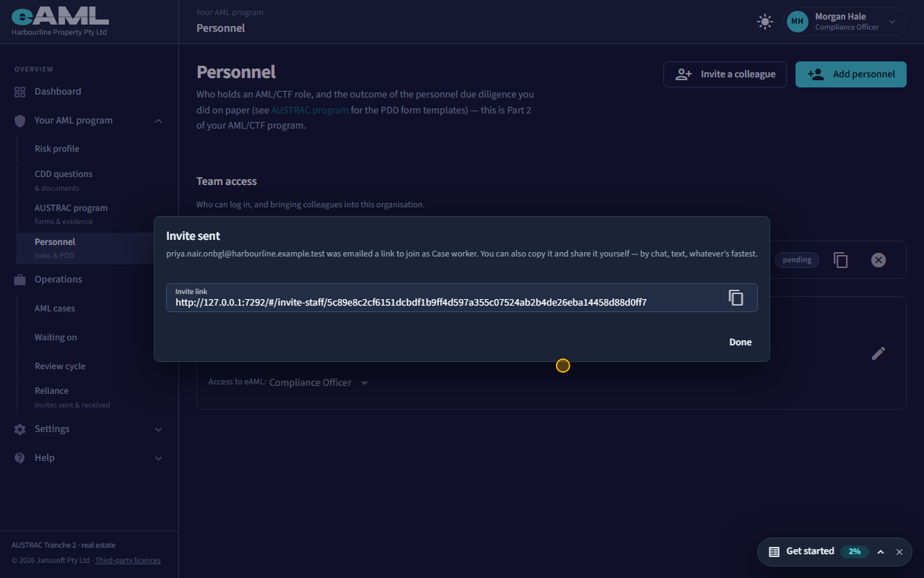Go to AUSTRAC program forms & evidence
Screen dimensions: 924x578
pos(97,214)
